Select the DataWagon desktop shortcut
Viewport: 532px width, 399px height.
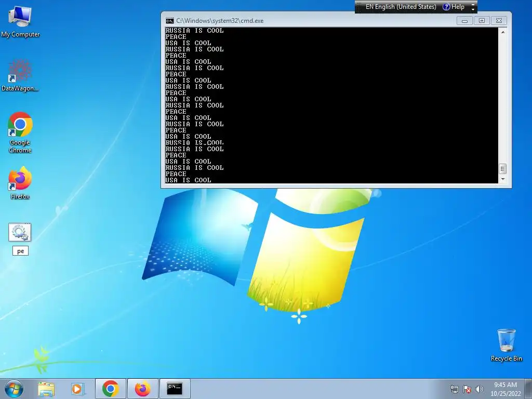pos(20,75)
